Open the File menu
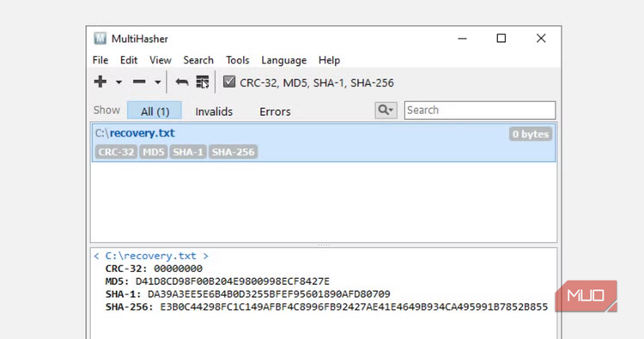 coord(100,60)
